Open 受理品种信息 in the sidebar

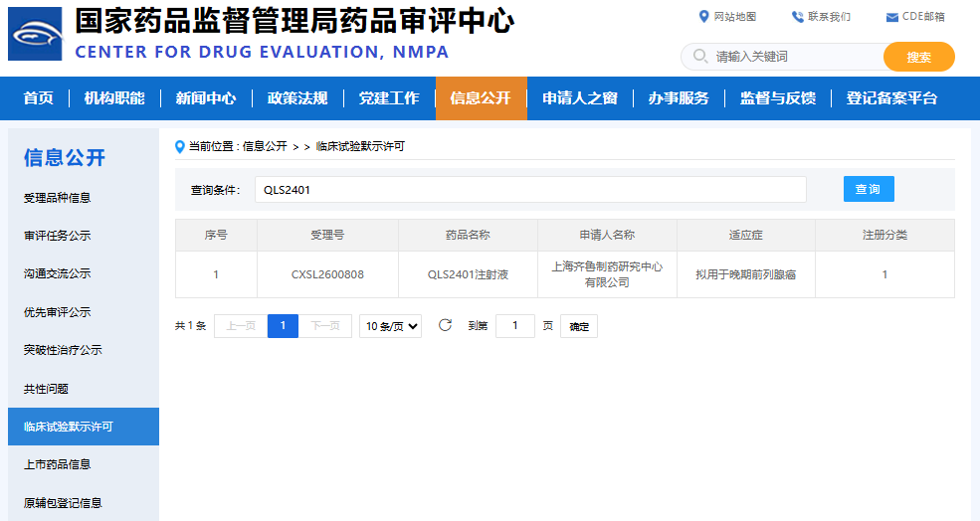click(58, 198)
